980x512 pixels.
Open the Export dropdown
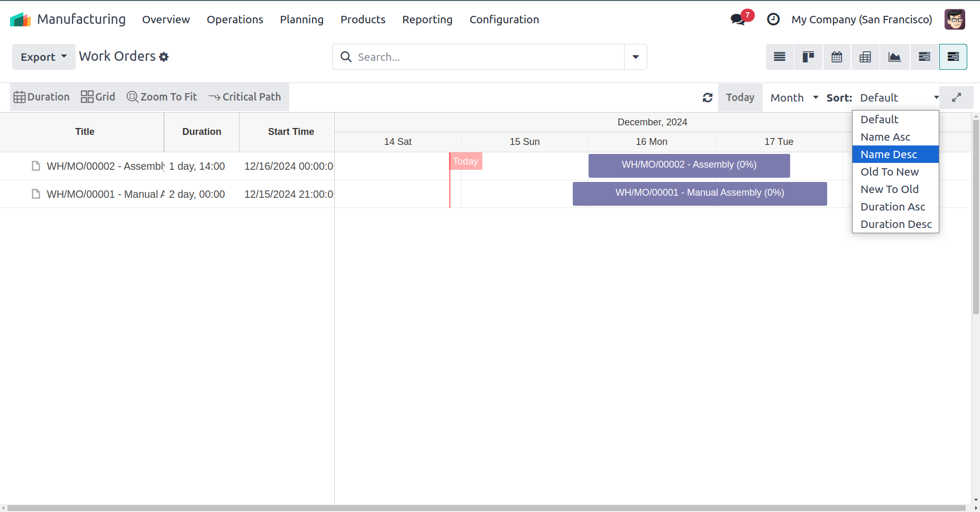point(43,57)
